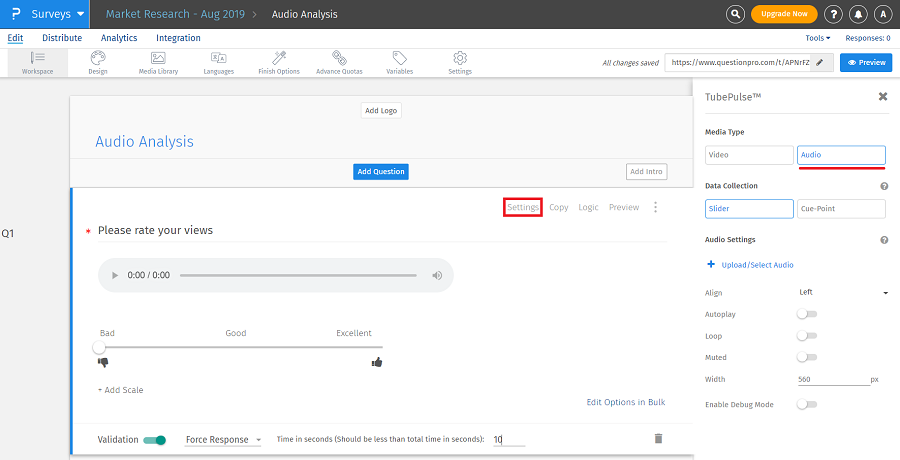Open the Tools dropdown menu

[817, 38]
